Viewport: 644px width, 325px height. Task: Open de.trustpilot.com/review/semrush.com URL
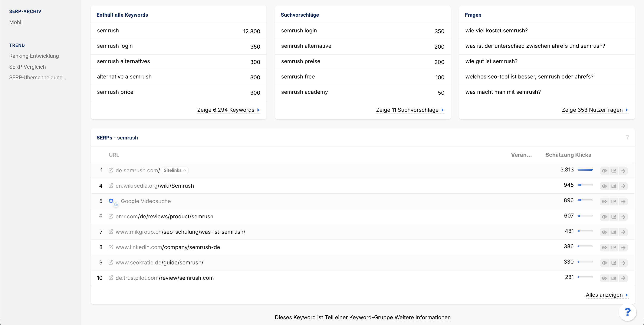coord(164,278)
